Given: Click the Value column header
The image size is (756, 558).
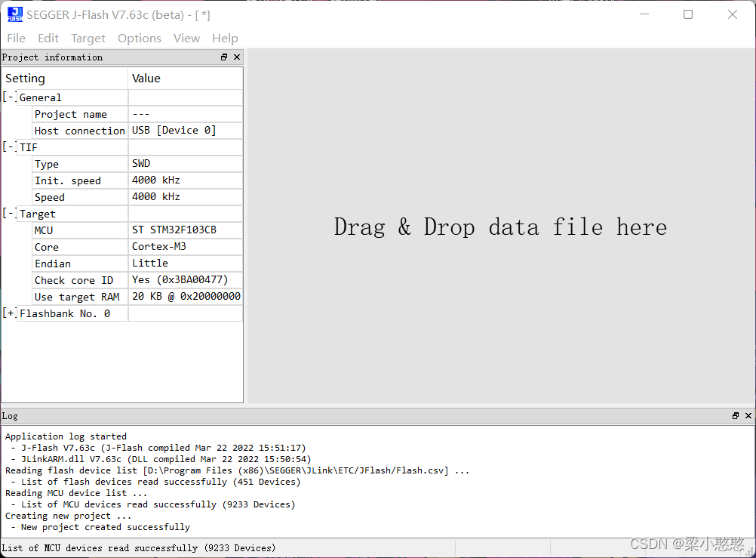Looking at the screenshot, I should click(186, 79).
